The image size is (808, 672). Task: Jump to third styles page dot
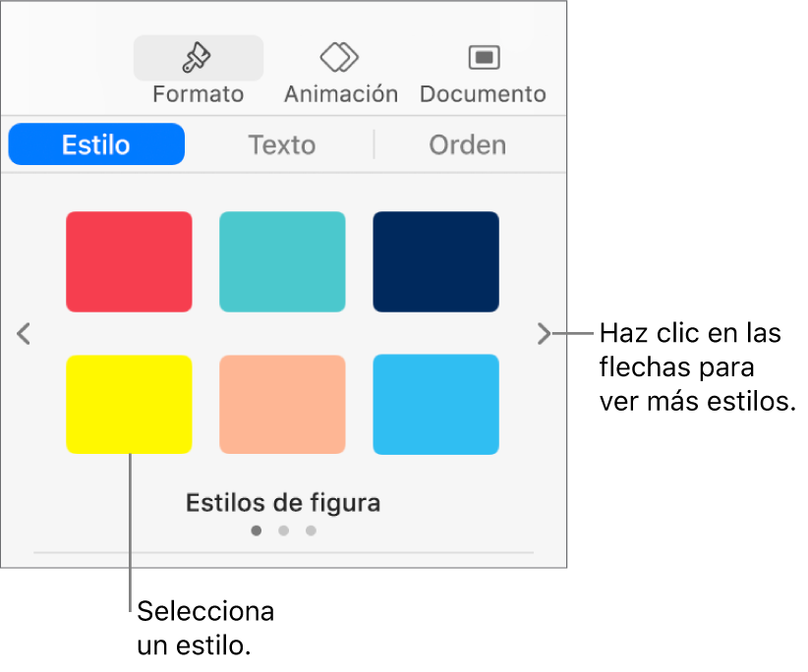311,531
